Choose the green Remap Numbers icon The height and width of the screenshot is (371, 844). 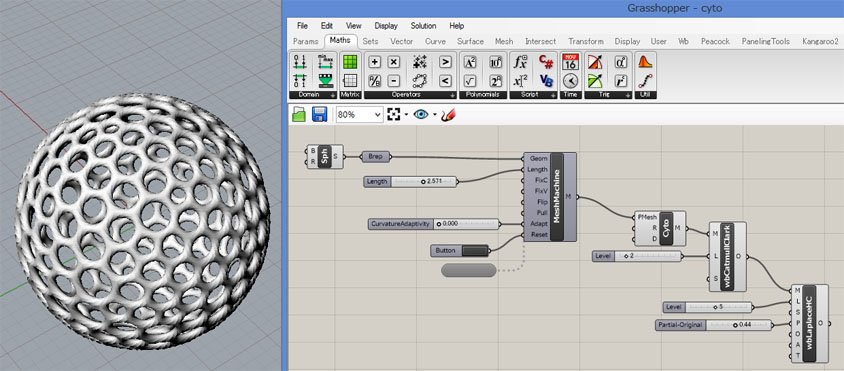point(325,81)
